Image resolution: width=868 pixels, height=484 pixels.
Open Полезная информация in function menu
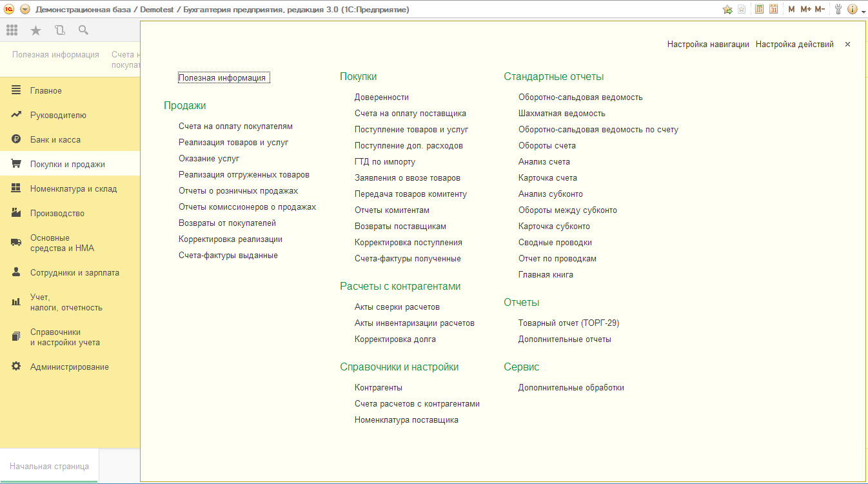tap(222, 78)
